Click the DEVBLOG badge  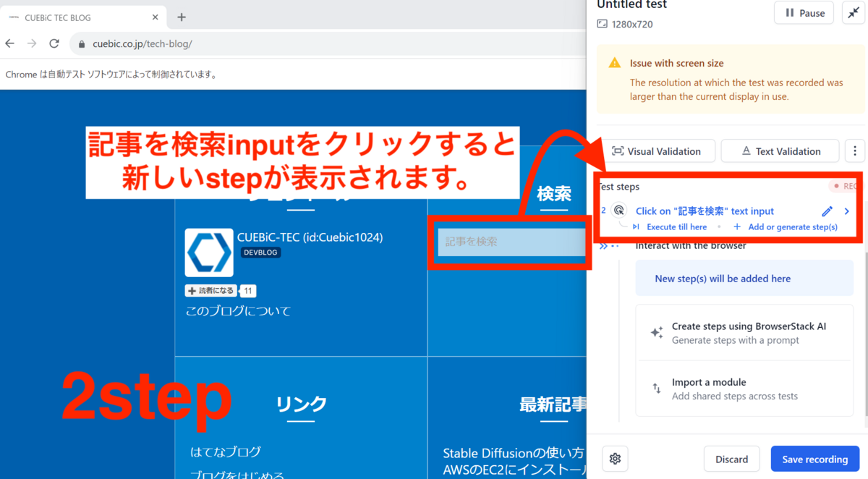pos(260,253)
